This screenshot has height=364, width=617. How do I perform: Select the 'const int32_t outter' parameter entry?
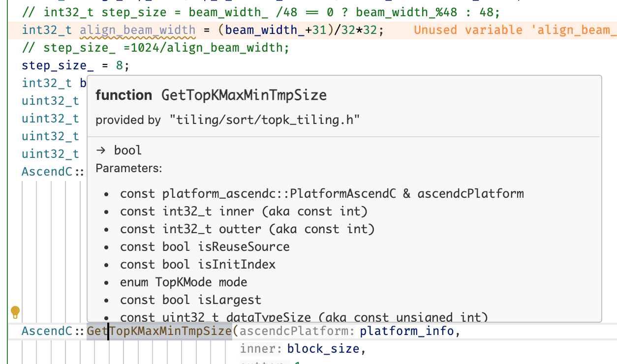click(247, 229)
